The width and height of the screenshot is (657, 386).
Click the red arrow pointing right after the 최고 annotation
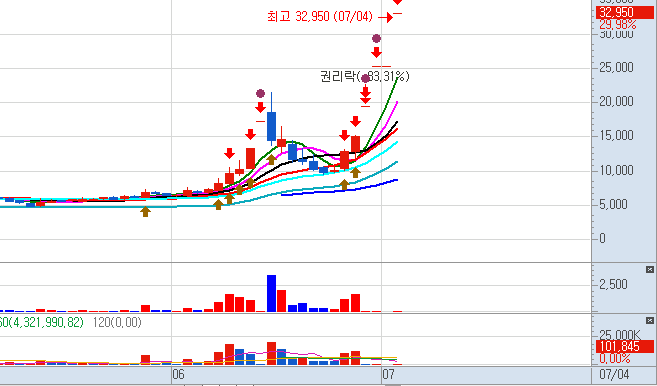click(x=385, y=17)
